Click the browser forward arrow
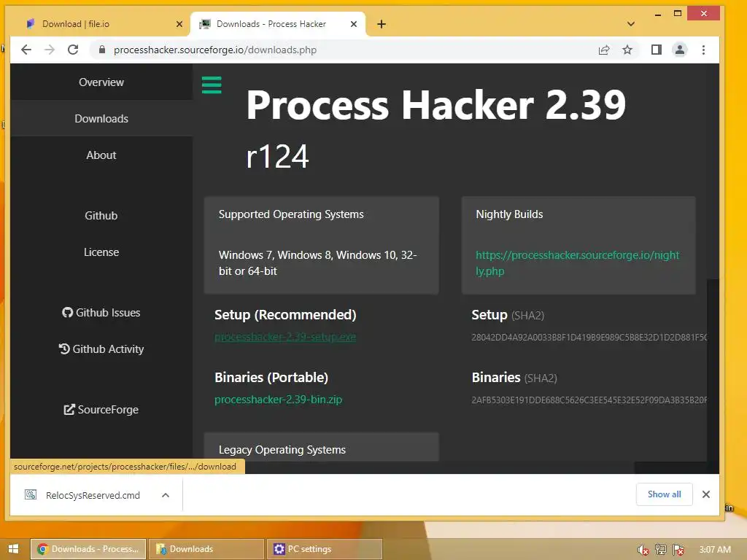Viewport: 747px width, 560px height. pyautogui.click(x=50, y=50)
